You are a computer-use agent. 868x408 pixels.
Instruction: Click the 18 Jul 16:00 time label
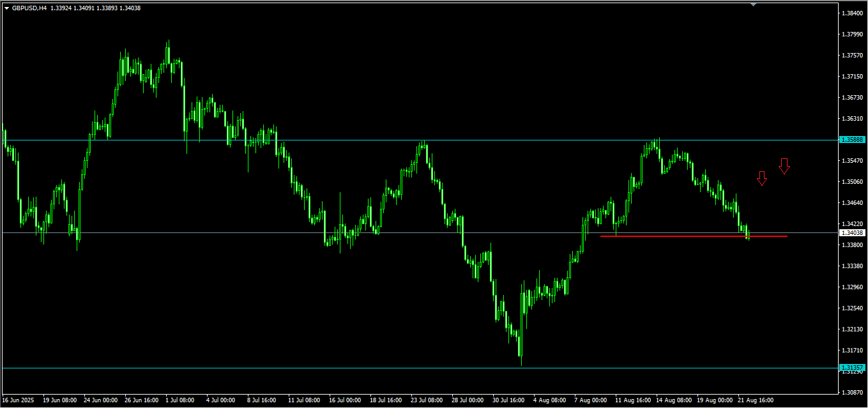[x=386, y=400]
